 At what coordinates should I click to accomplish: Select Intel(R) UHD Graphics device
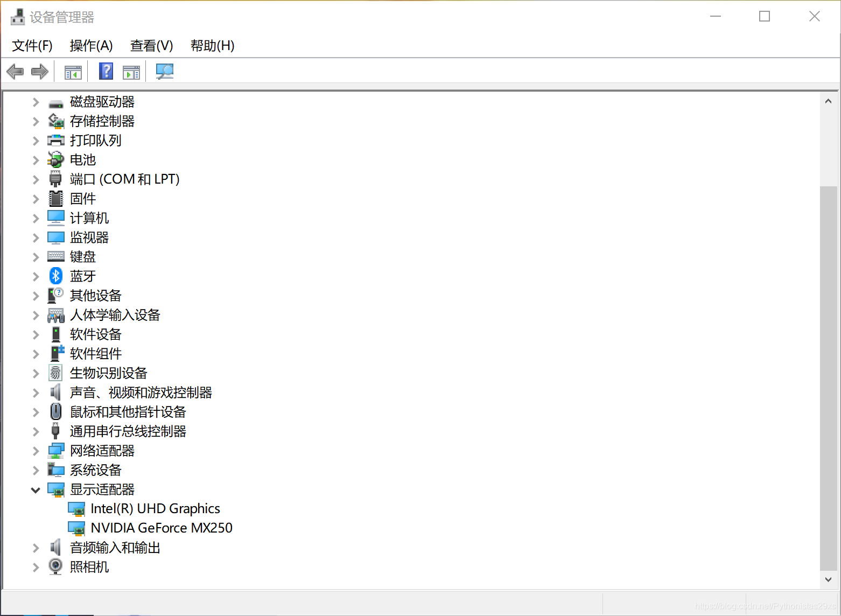156,509
